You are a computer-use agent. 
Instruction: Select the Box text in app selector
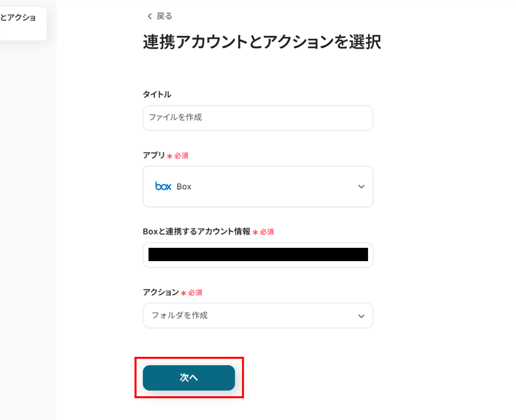tap(184, 187)
